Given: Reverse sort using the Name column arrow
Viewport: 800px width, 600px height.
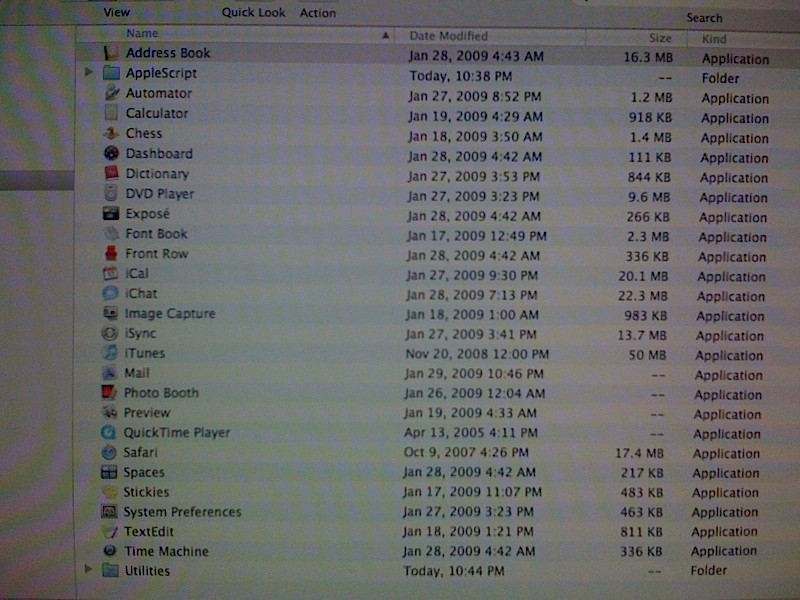Looking at the screenshot, I should coord(386,35).
